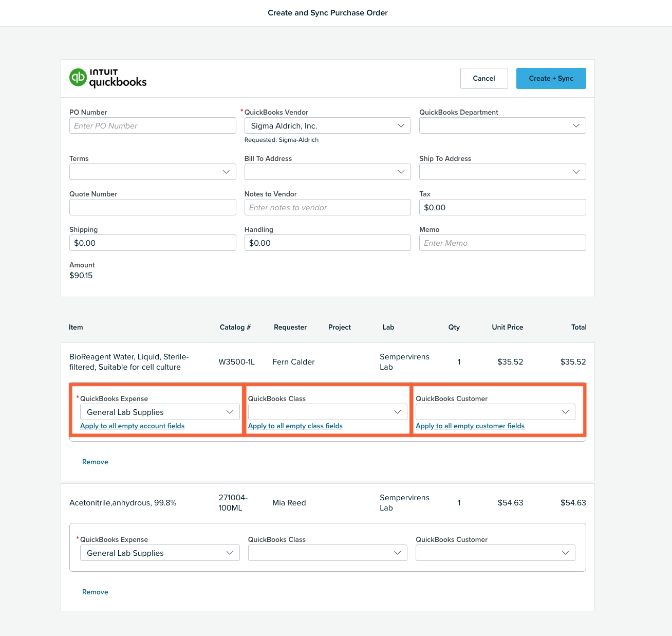Click the catalog number 271004-100ML
This screenshot has height=636, width=672.
point(233,503)
